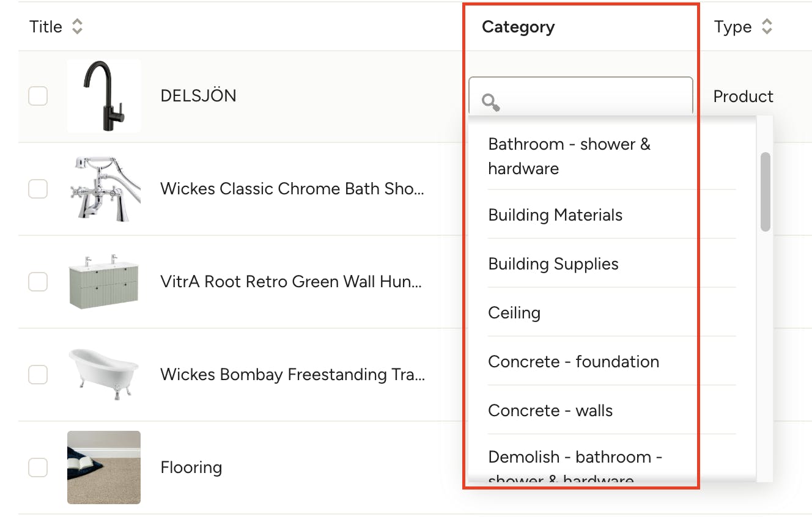Open the freestanding bathtub thumbnail

click(x=104, y=375)
